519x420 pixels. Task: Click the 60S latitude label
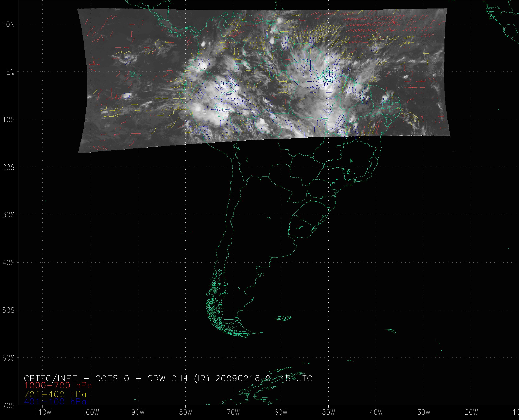tap(9, 358)
